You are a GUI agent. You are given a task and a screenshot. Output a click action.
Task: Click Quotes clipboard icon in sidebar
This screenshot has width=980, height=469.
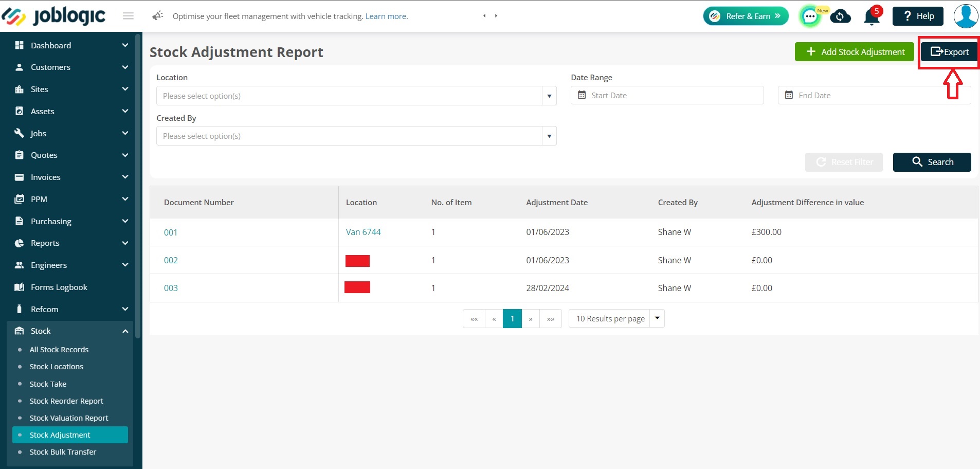(x=20, y=155)
